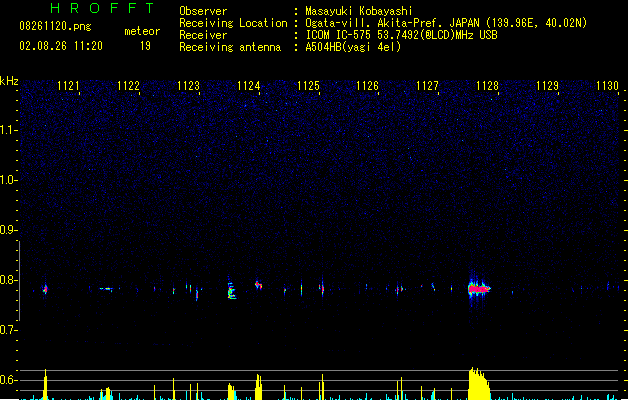Click the 1122 time axis marker
This screenshot has height=400, width=629.
pos(128,86)
